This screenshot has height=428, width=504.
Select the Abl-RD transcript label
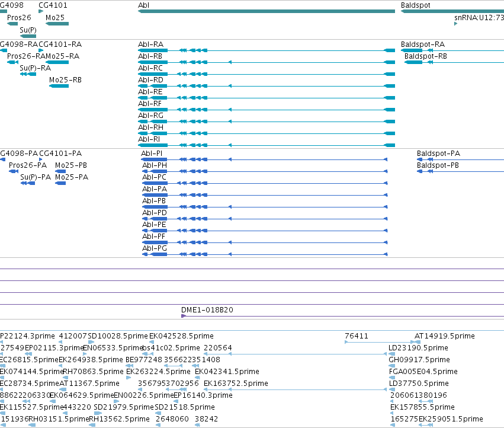[150, 80]
